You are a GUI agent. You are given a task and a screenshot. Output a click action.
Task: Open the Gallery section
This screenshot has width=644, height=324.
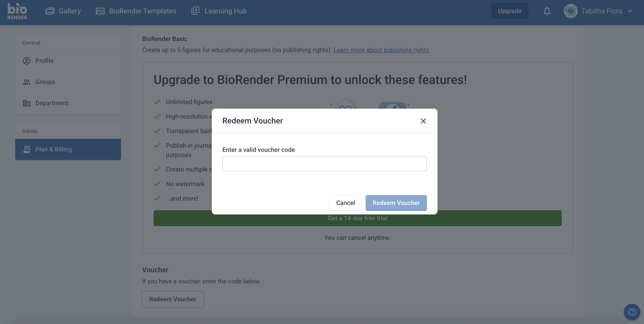point(63,11)
